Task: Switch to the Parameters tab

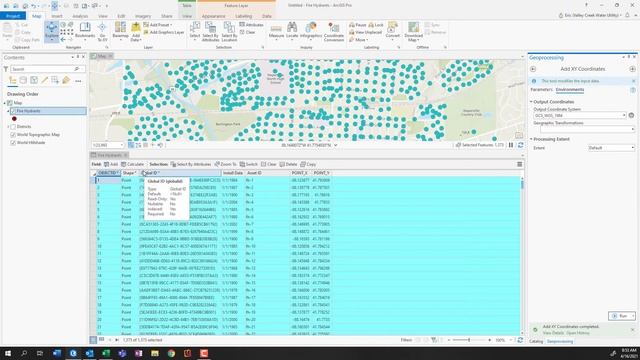Action: coord(541,89)
